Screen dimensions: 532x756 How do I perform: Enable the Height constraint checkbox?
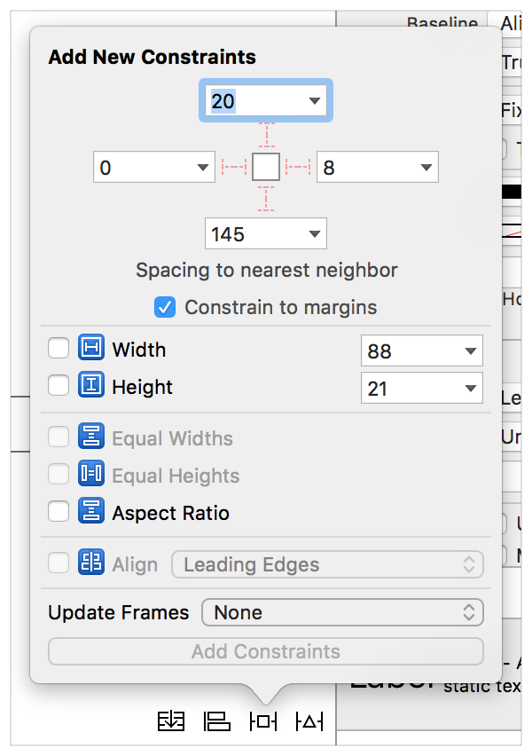59,387
